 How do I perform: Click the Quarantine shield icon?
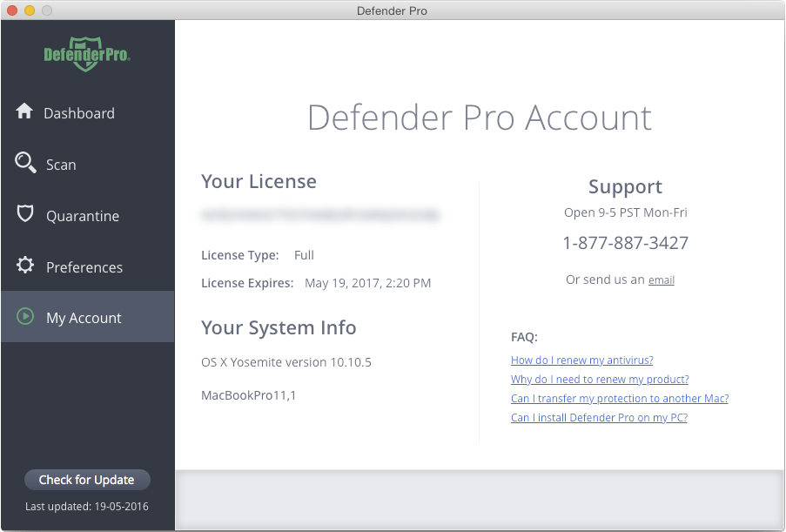(x=25, y=213)
